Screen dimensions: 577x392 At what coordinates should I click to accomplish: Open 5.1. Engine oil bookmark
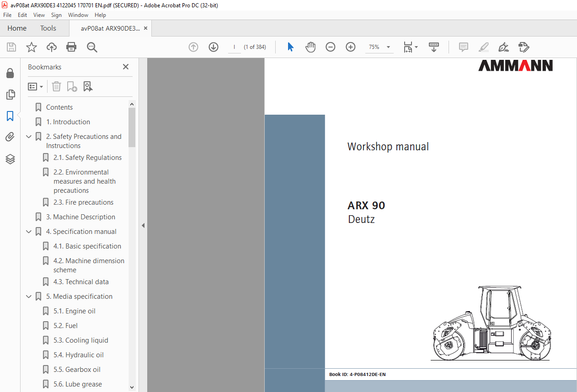click(75, 311)
